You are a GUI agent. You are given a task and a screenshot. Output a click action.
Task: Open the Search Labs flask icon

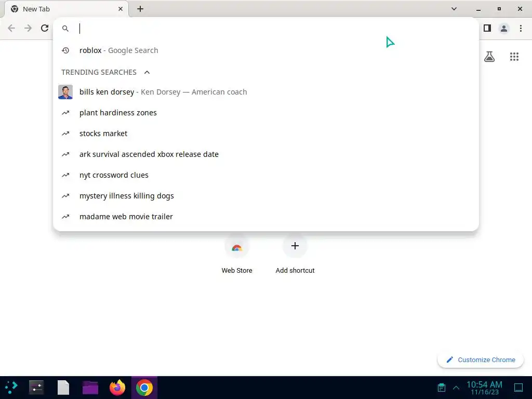489,56
